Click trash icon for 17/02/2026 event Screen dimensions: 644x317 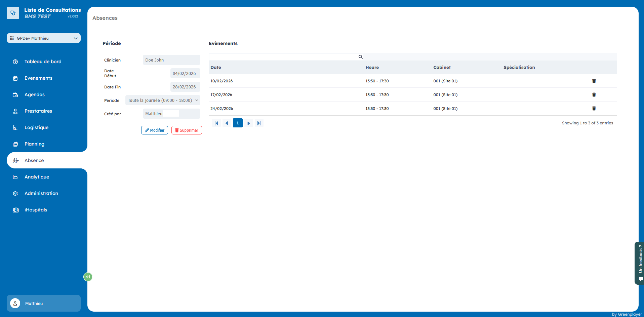(594, 95)
